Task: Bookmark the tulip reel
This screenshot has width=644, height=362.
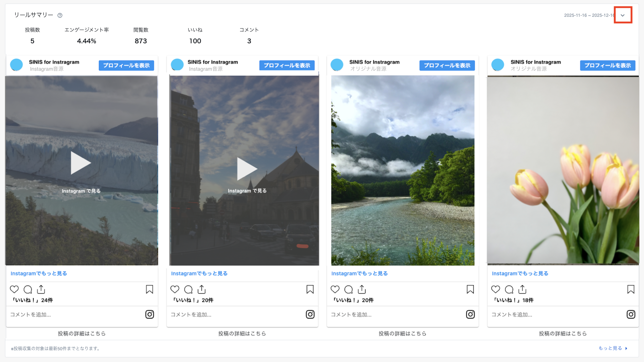Action: (x=630, y=289)
